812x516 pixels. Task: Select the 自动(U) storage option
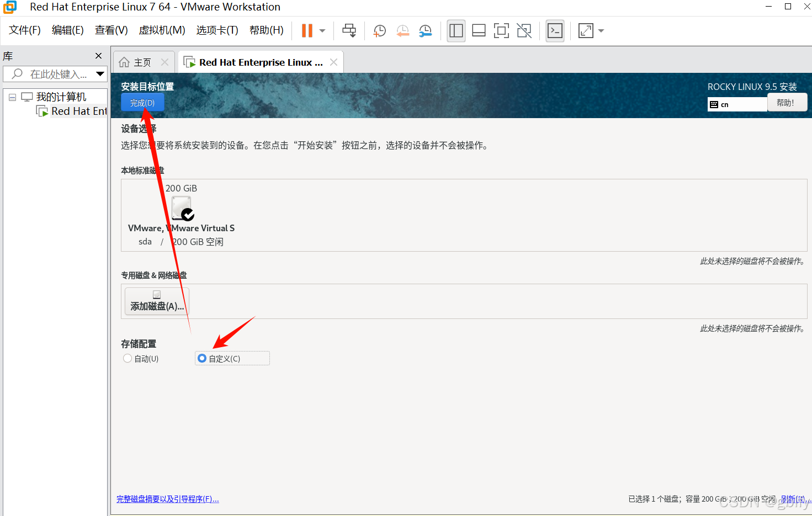coord(141,359)
